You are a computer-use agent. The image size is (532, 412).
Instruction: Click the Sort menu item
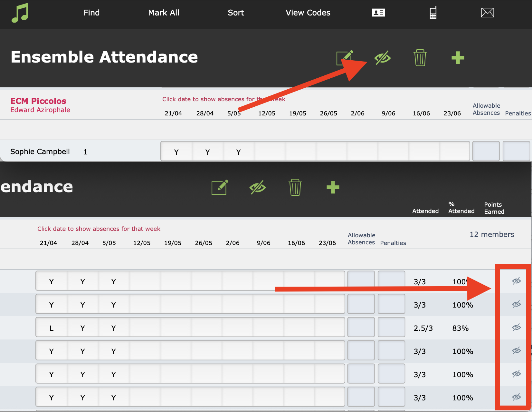tap(236, 13)
